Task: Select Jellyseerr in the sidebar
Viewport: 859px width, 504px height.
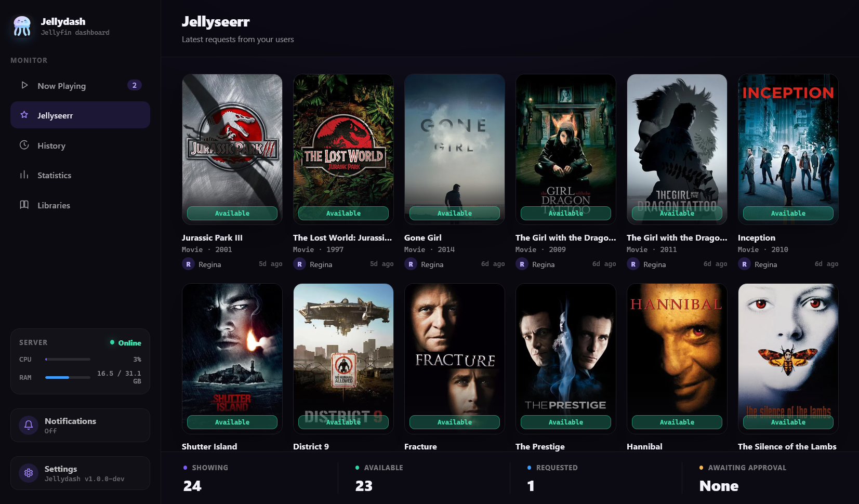Action: coord(80,115)
